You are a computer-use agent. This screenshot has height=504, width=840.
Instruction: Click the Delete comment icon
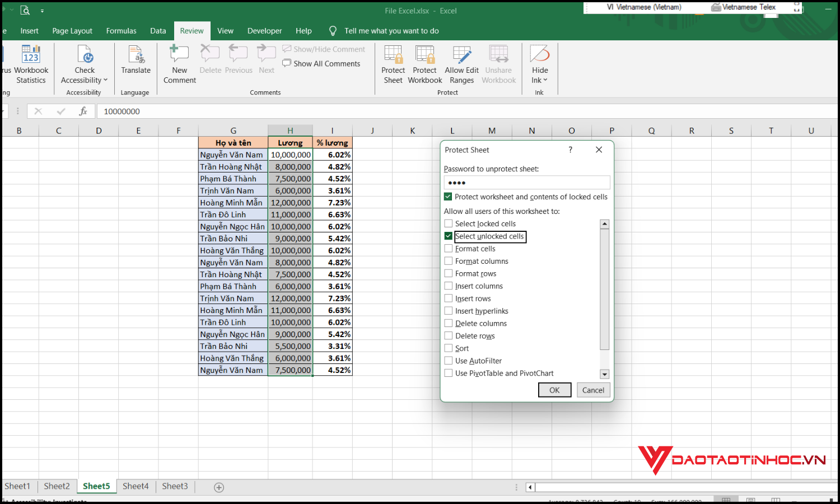[210, 53]
